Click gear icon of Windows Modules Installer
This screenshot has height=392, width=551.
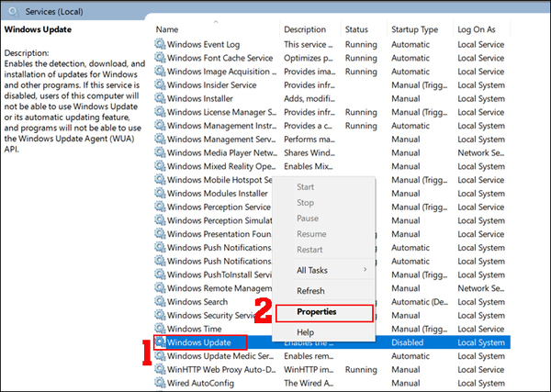pyautogui.click(x=160, y=193)
